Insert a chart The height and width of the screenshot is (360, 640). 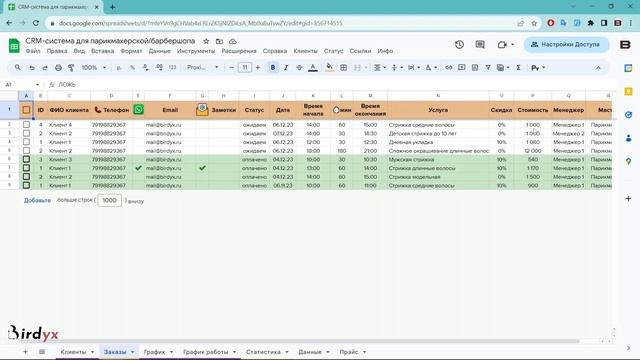[475, 68]
